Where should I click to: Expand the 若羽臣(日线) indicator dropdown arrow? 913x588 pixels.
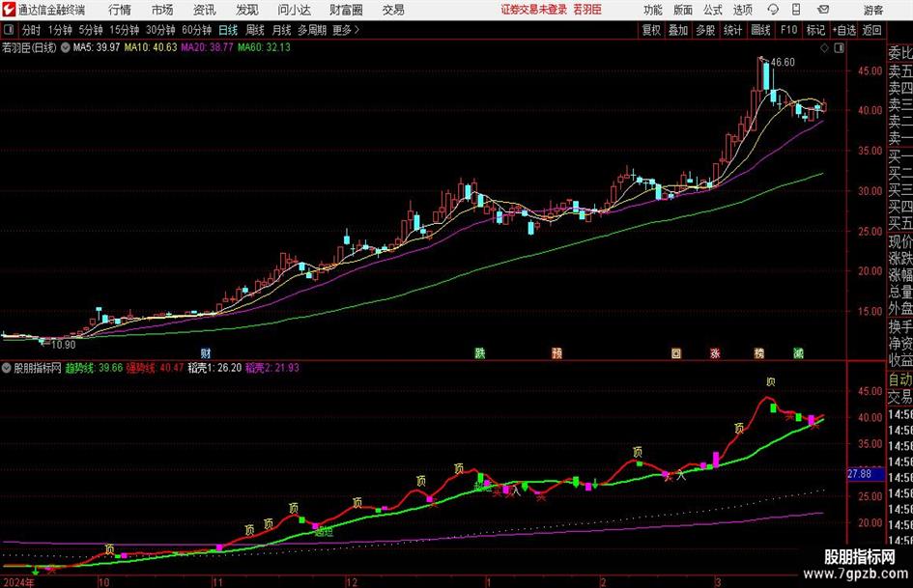(66, 47)
